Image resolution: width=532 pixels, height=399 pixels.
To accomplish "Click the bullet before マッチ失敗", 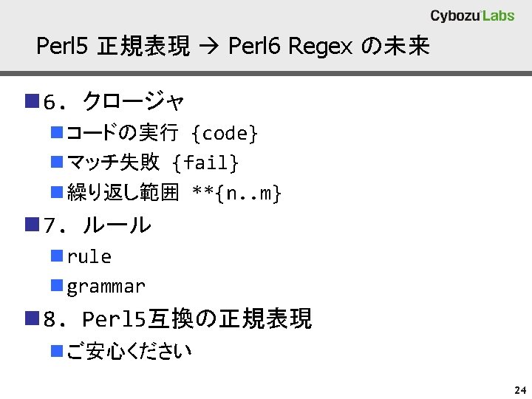I will (x=57, y=161).
